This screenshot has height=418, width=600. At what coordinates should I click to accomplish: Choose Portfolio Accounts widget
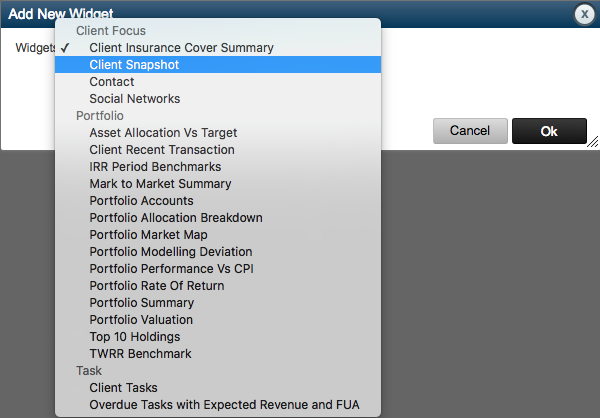[x=141, y=201]
